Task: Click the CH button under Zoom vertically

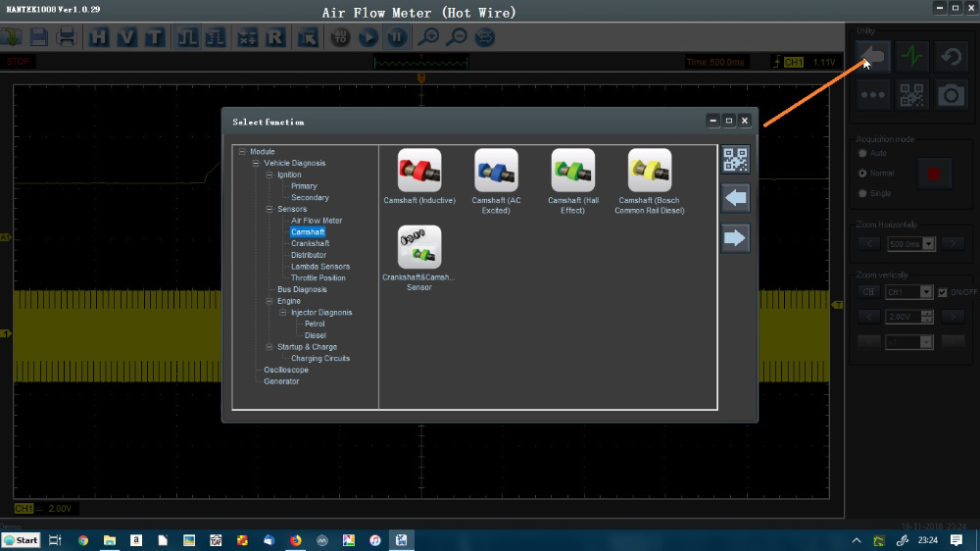Action: pos(868,292)
